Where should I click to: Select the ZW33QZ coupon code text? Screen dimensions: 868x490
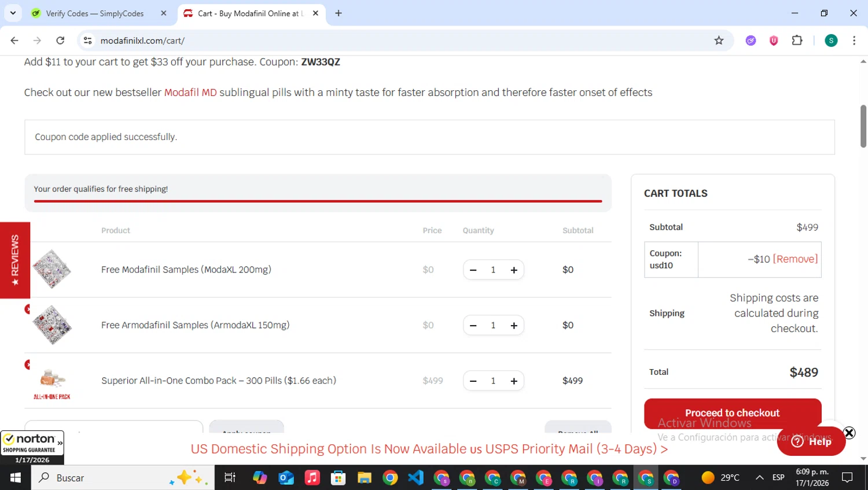pos(321,62)
